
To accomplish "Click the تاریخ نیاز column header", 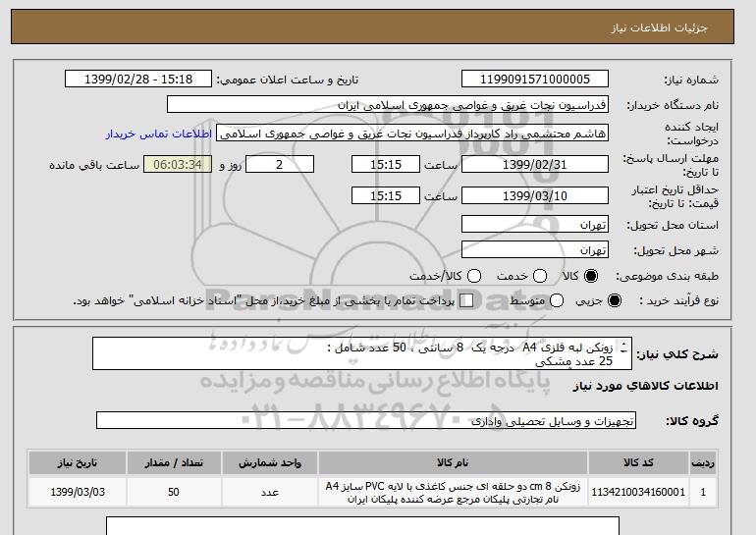I will coord(78,462).
